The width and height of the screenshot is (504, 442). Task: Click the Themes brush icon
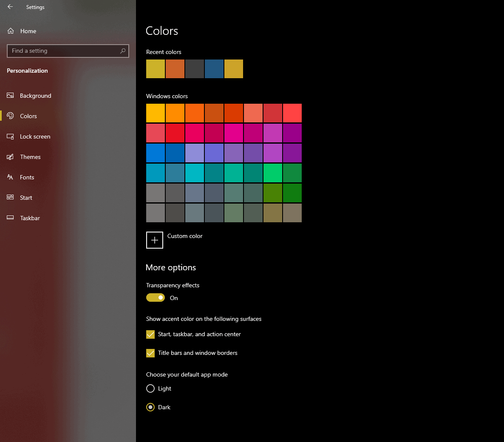10,156
